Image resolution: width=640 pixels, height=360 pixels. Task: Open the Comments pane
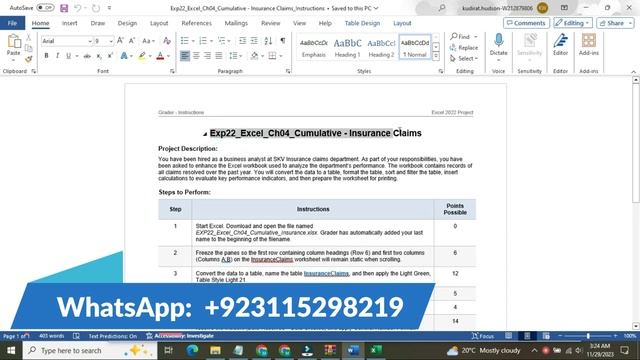[x=526, y=23]
